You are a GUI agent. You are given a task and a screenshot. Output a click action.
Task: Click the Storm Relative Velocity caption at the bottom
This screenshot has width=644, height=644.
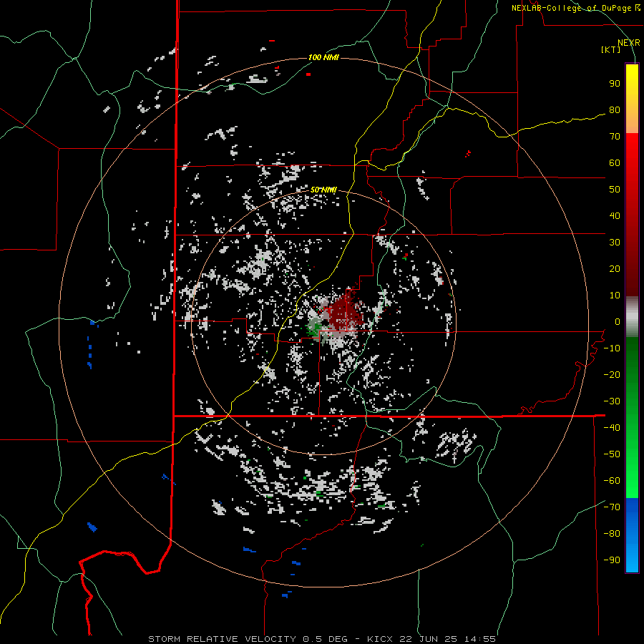click(x=321, y=639)
